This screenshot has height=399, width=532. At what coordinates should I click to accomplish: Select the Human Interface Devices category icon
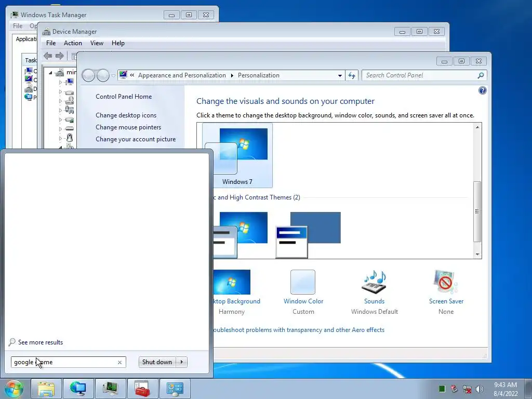pyautogui.click(x=70, y=110)
